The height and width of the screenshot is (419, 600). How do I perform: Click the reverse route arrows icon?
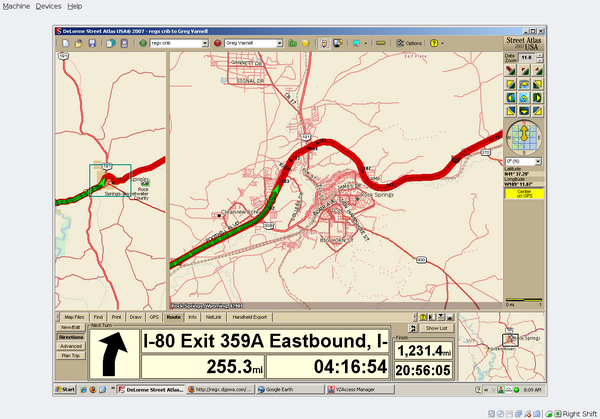click(413, 328)
